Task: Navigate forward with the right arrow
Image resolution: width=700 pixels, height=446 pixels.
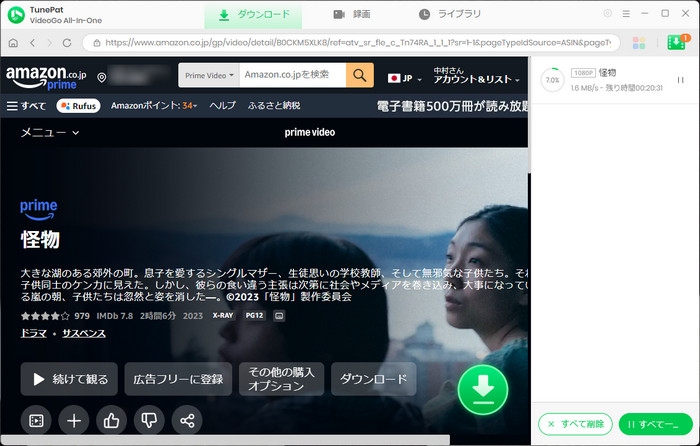Action: pos(50,43)
